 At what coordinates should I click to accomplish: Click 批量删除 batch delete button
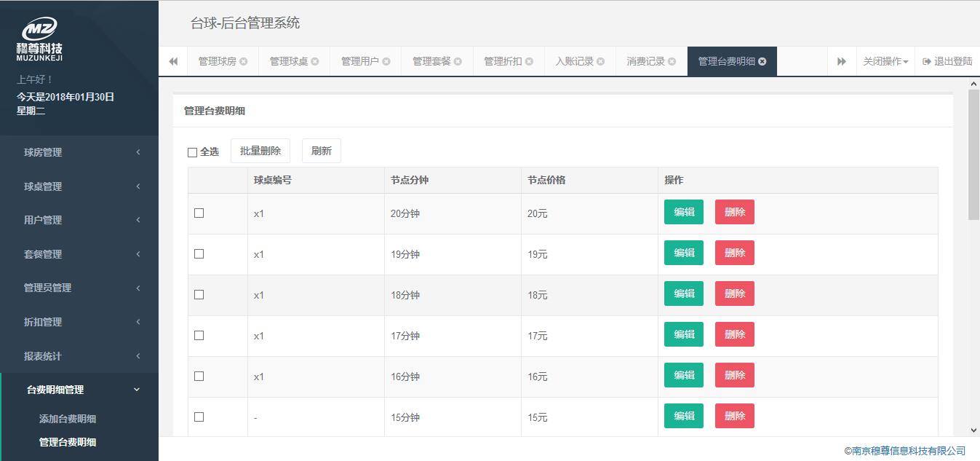[x=260, y=151]
